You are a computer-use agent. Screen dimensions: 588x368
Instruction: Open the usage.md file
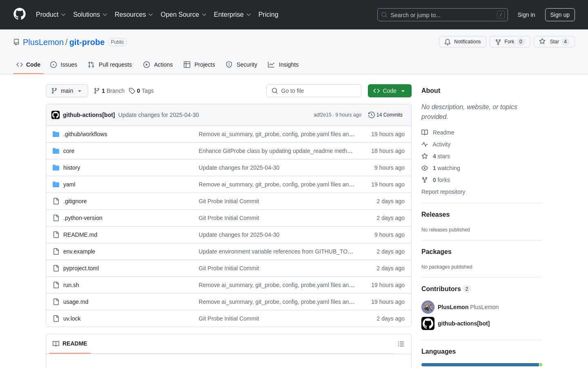pos(76,302)
